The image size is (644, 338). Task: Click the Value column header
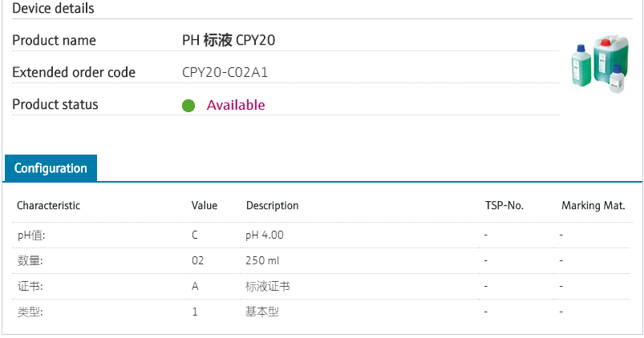(205, 206)
